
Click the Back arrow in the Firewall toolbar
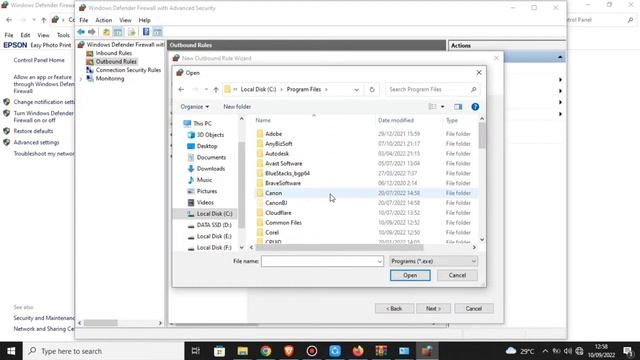click(x=81, y=32)
